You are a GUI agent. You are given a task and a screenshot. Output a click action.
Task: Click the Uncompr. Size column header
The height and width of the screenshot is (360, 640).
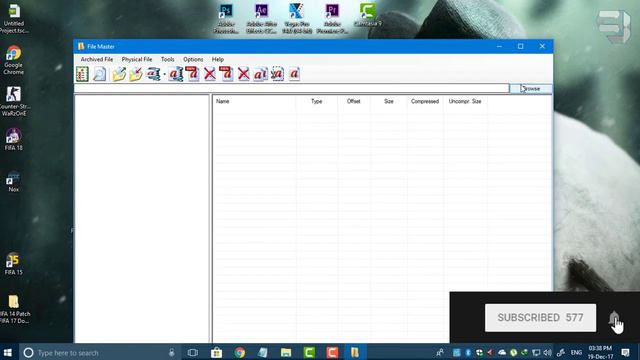coord(465,101)
